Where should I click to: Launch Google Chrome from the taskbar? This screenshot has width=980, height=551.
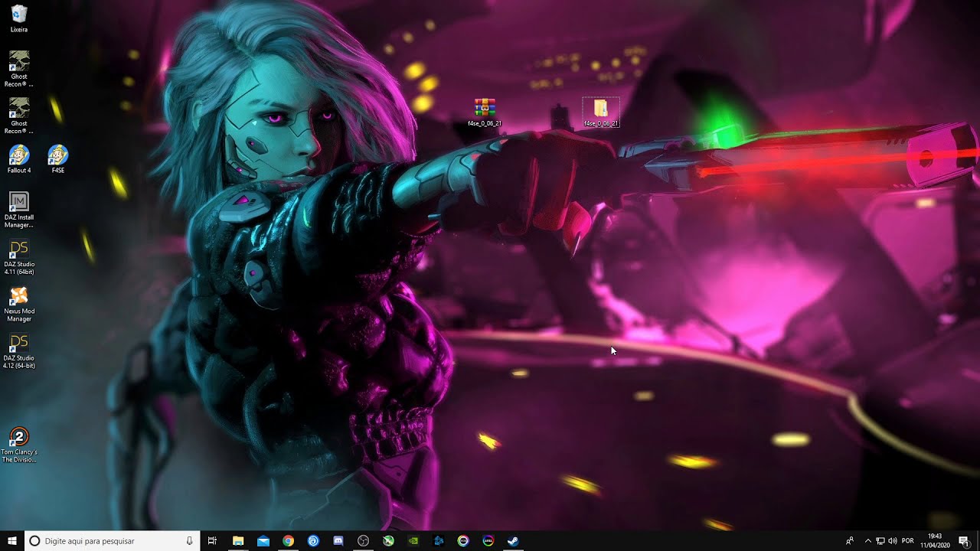coord(288,541)
